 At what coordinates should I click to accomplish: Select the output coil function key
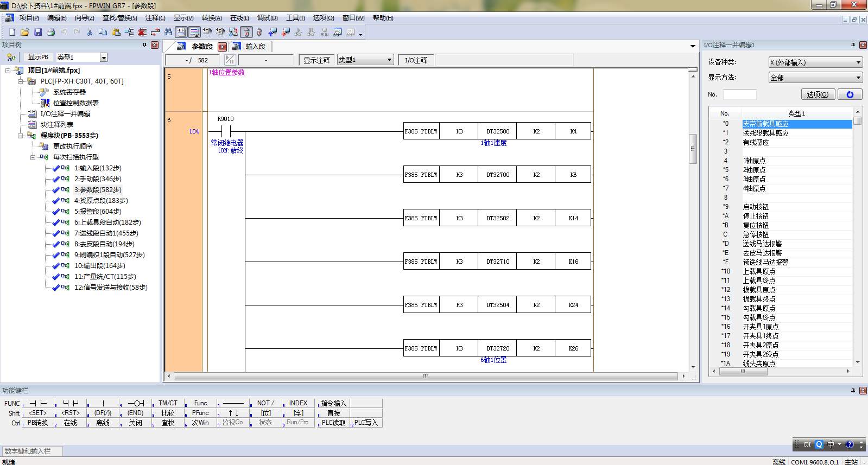point(136,403)
